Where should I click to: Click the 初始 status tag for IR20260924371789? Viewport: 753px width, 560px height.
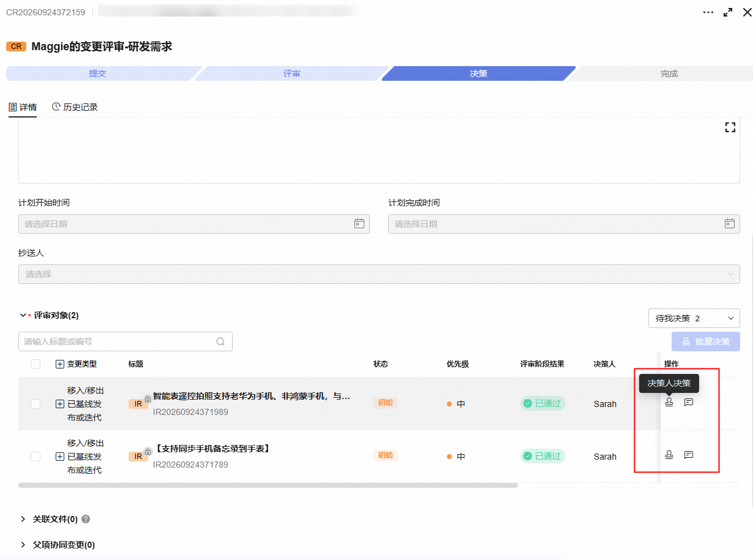tap(386, 455)
